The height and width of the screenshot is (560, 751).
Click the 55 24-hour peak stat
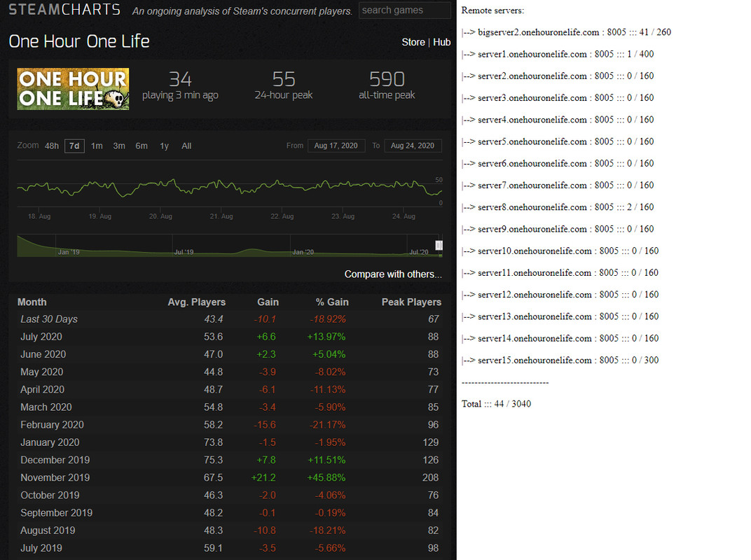pyautogui.click(x=284, y=85)
